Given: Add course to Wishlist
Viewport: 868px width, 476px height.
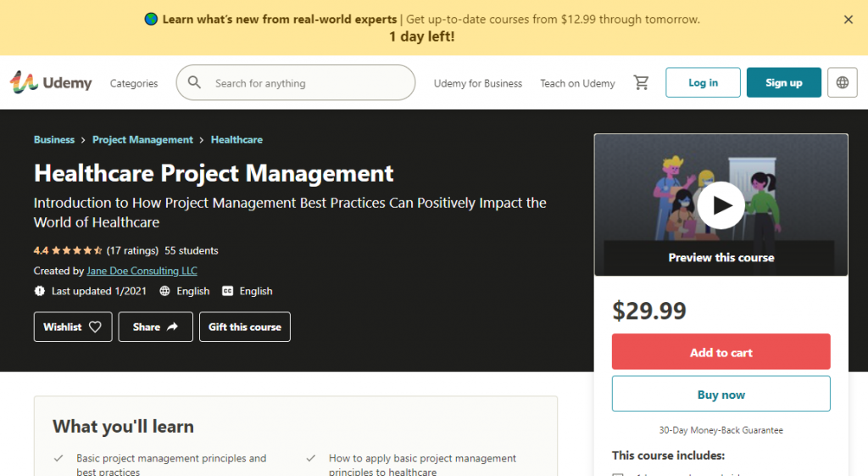Looking at the screenshot, I should [73, 327].
